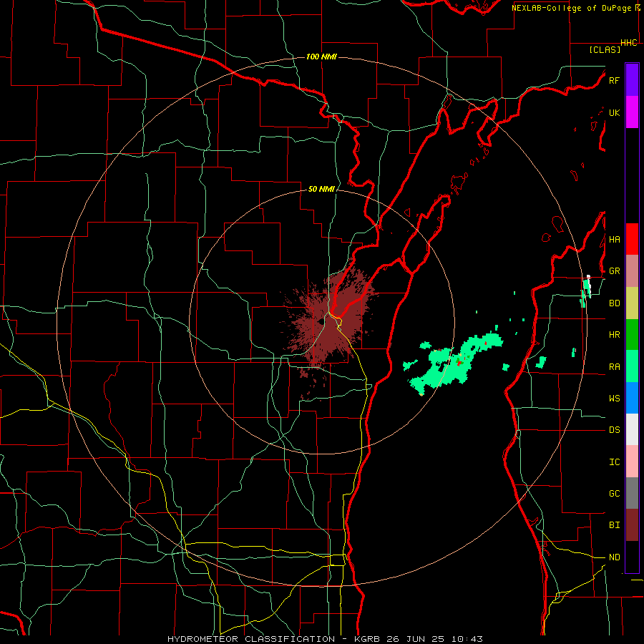
Task: Click the GC gray legend swatch
Action: point(632,493)
